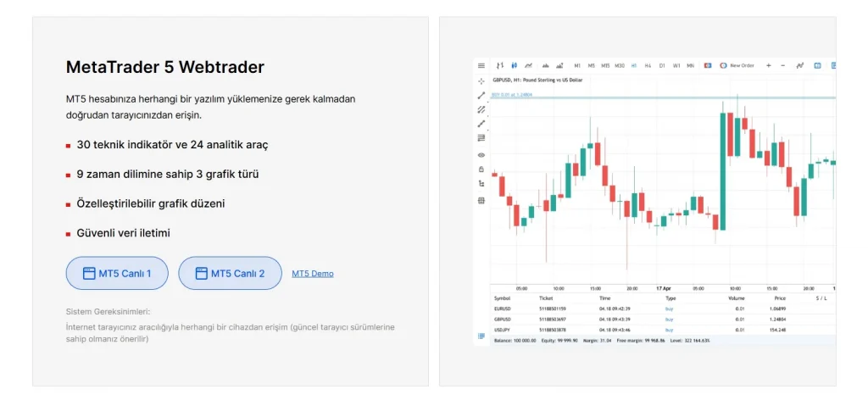
Task: Open the MT5 Canlı 2 webtrader button
Action: pos(230,273)
